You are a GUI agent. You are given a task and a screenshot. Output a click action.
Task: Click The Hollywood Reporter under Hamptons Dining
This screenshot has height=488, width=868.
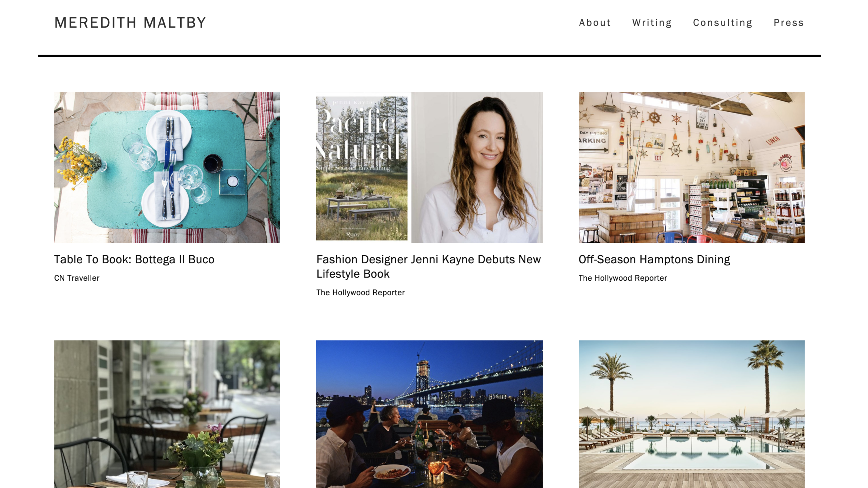623,278
